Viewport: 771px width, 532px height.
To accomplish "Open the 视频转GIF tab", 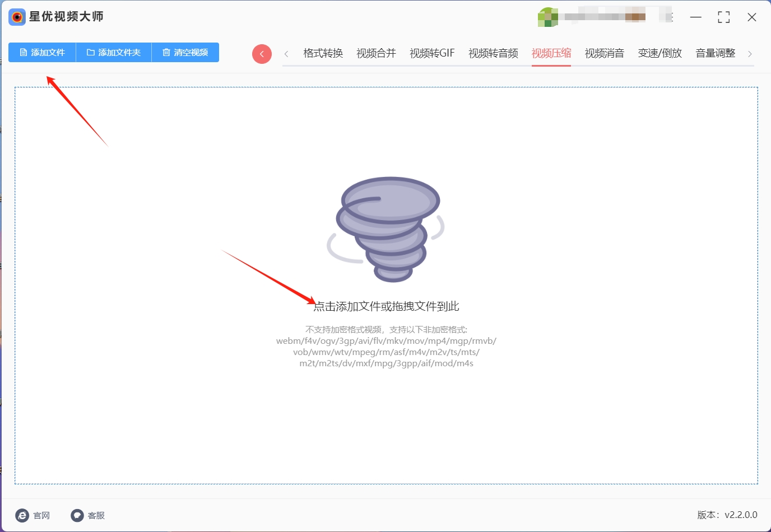I will click(x=432, y=53).
